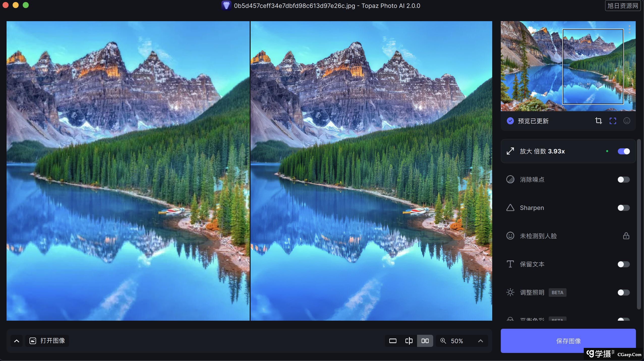
Task: Click the zoom magnifier icon
Action: 443,341
